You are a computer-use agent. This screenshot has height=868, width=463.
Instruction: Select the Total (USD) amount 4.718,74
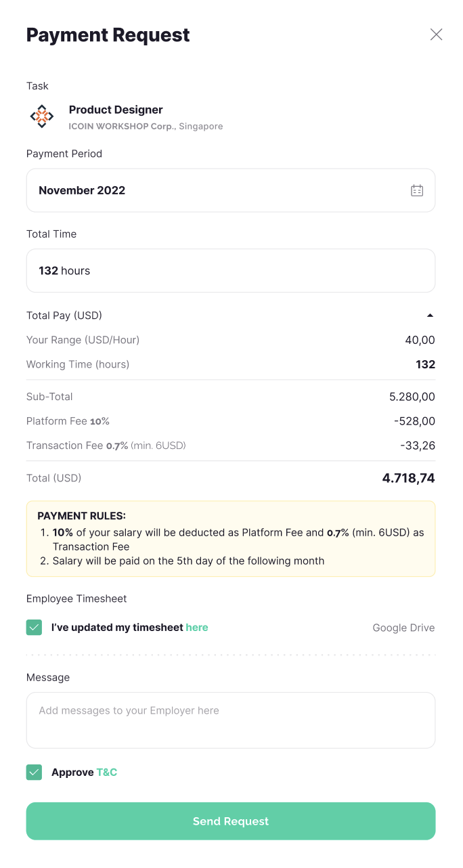point(408,479)
